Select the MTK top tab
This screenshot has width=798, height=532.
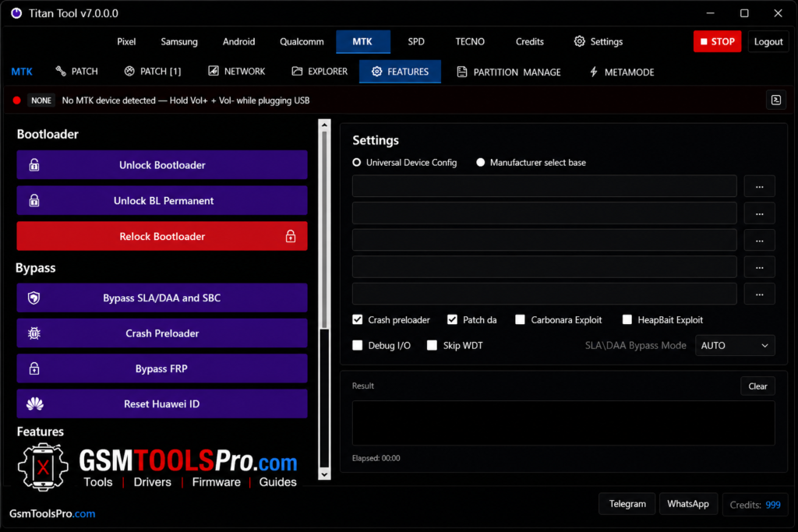point(362,42)
